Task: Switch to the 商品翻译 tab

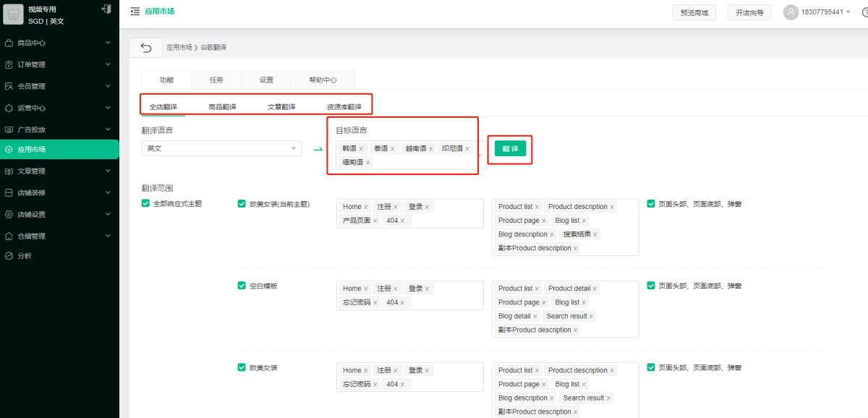Action: tap(222, 107)
